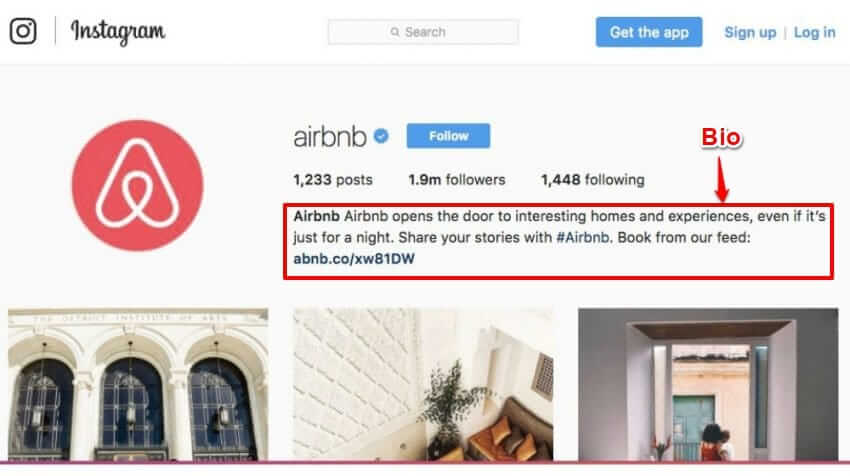Open the Instagram wordmark home link
The height and width of the screenshot is (476, 850).
click(118, 31)
